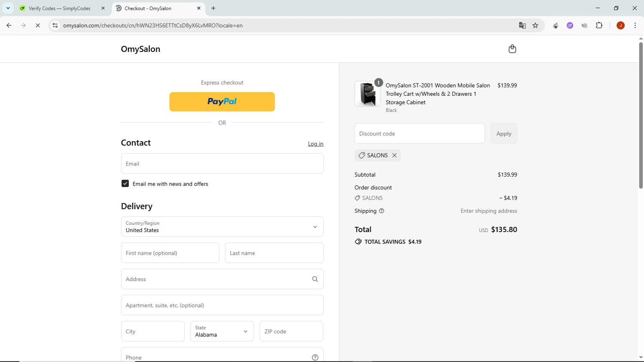Open the Country/Region dropdown
This screenshot has height=362, width=644.
point(222,226)
